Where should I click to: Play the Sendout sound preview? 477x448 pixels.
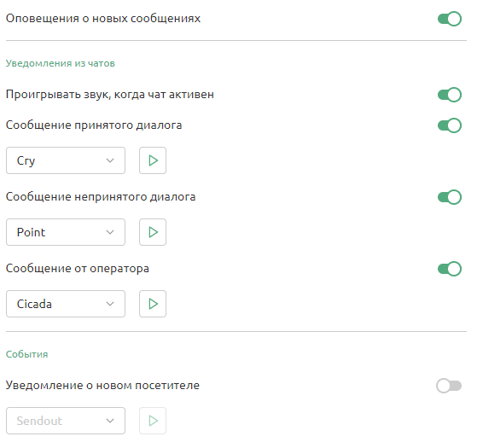point(153,421)
